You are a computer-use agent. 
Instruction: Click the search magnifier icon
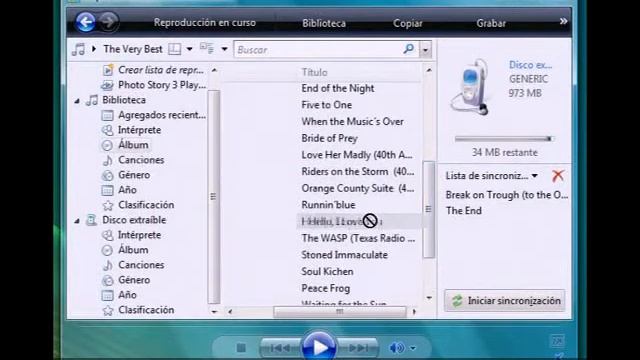pyautogui.click(x=409, y=49)
